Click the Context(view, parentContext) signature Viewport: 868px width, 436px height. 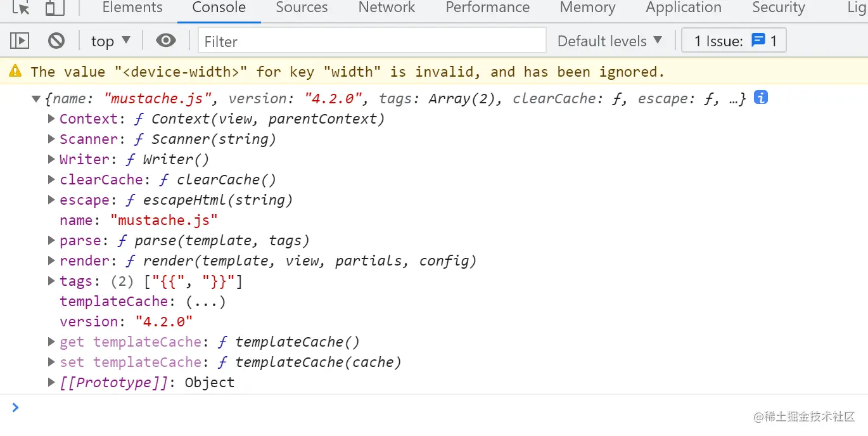coord(268,119)
